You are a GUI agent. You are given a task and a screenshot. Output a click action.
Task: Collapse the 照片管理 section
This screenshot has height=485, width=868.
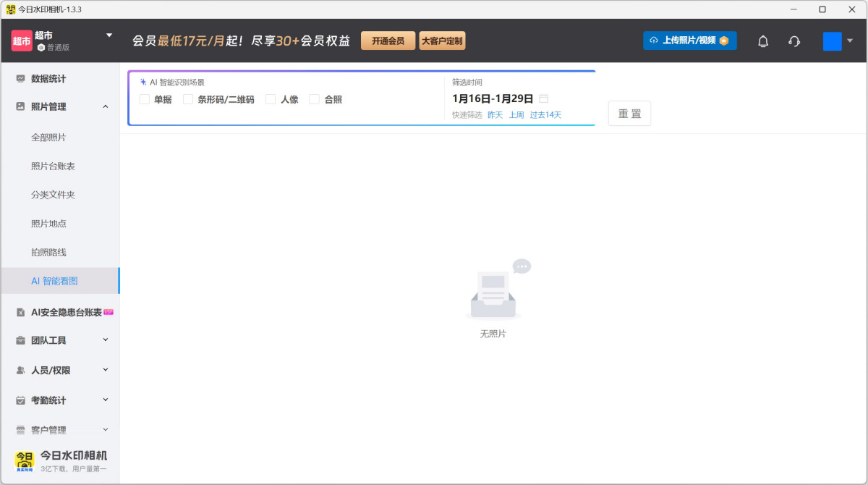pyautogui.click(x=106, y=106)
